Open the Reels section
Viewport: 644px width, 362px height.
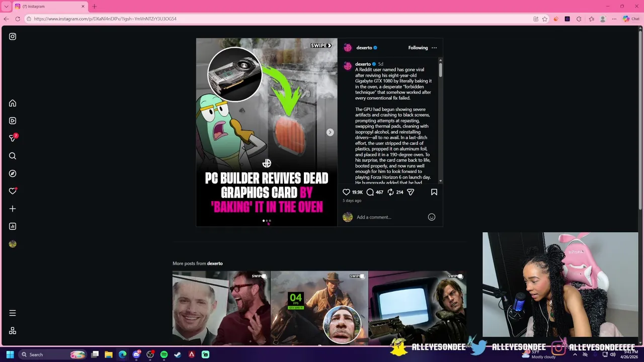13,121
